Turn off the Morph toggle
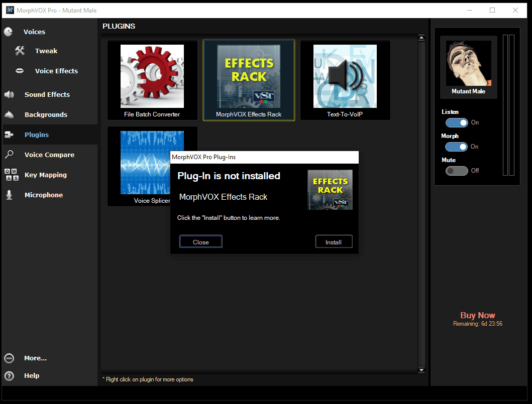Image resolution: width=532 pixels, height=404 pixels. pos(456,147)
